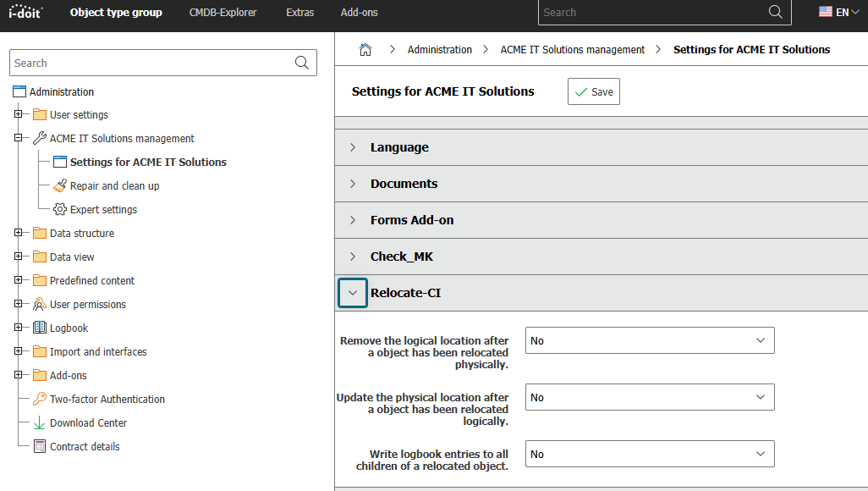Click the Expert settings gear icon

(x=60, y=209)
